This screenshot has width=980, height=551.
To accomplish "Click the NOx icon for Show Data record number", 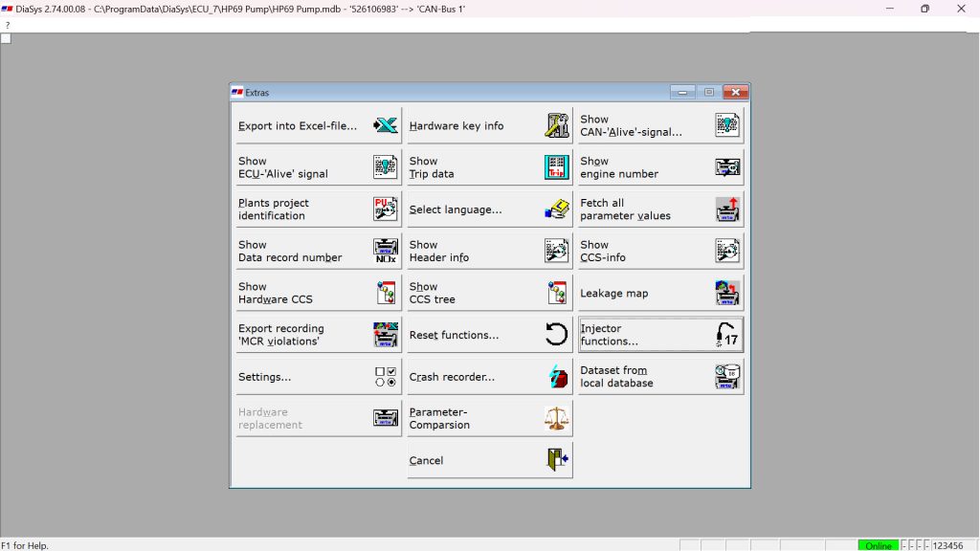I will (x=385, y=252).
